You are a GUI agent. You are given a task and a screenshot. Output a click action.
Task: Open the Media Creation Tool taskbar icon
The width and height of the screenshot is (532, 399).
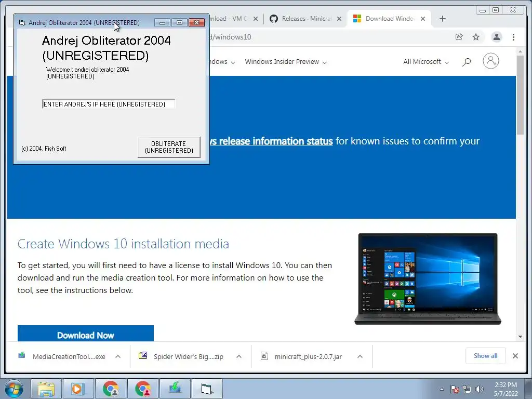pyautogui.click(x=175, y=389)
